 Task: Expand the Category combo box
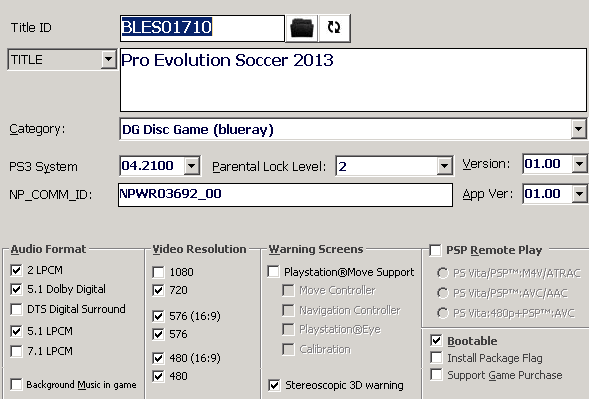click(578, 129)
